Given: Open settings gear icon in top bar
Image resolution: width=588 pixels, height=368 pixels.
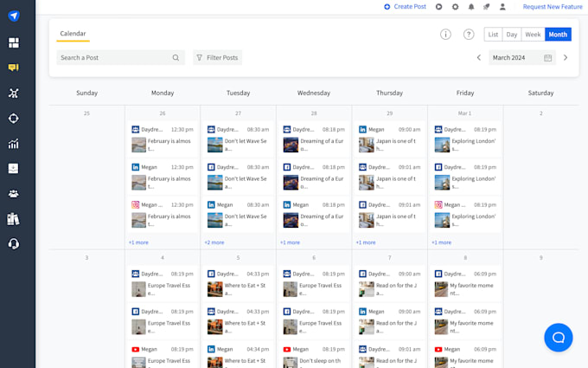Looking at the screenshot, I should pyautogui.click(x=455, y=7).
